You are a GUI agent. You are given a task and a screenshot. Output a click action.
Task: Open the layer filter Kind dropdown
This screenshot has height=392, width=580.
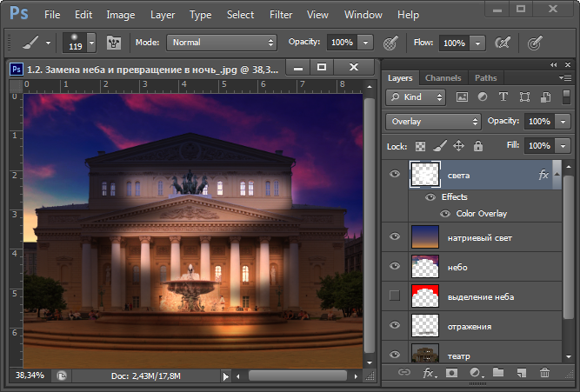(416, 97)
